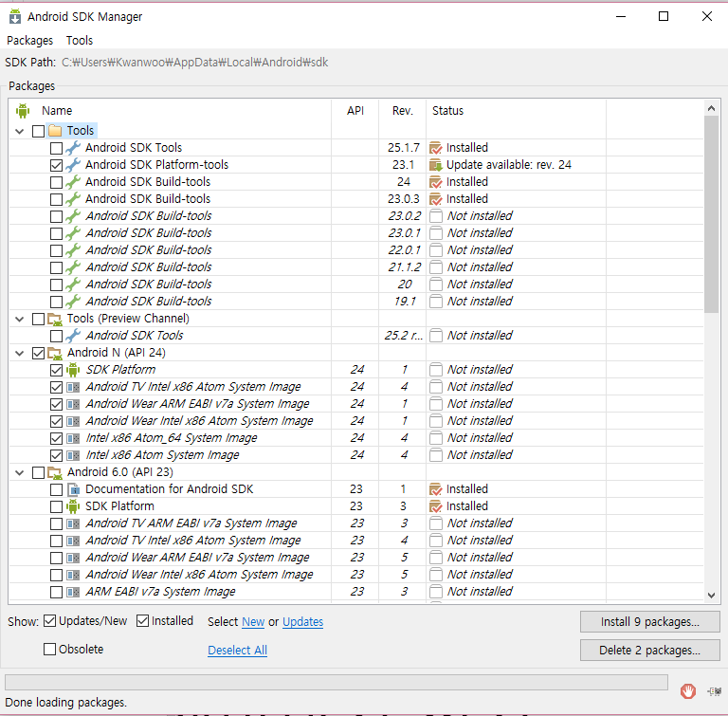
Task: Click wrench icon of Build-tools rev 24
Action: pyautogui.click(x=72, y=182)
